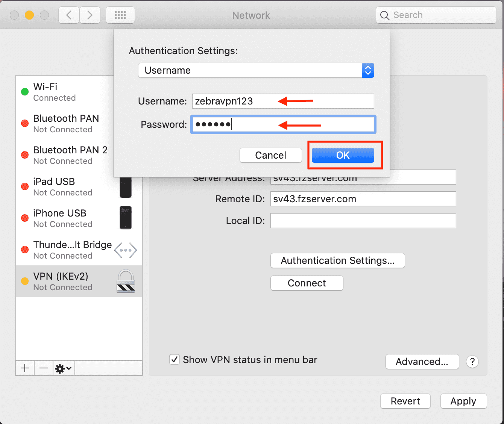Click the Apply button
The width and height of the screenshot is (504, 424).
pos(463,401)
